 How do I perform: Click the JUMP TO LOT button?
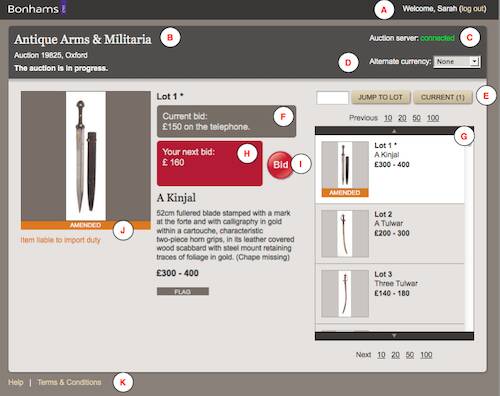tap(380, 97)
